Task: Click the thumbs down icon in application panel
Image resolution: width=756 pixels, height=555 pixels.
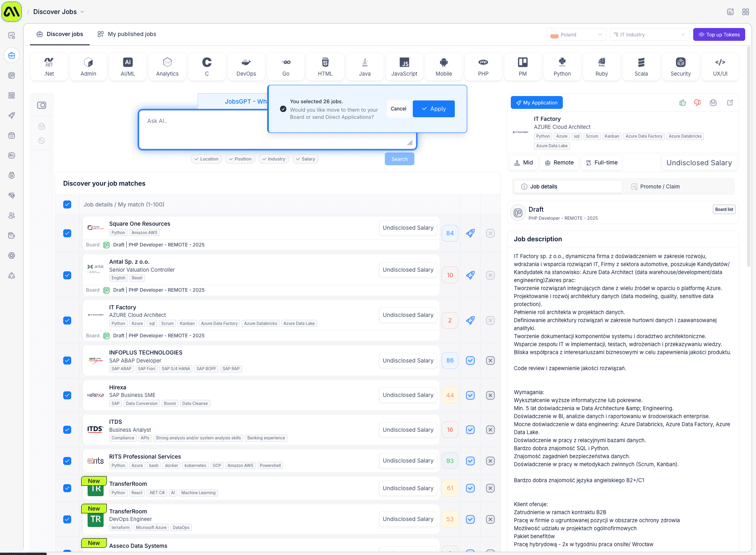Action: [x=698, y=103]
